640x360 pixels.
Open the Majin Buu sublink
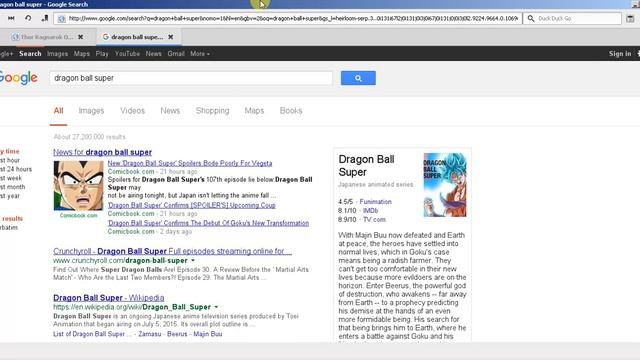click(x=208, y=334)
